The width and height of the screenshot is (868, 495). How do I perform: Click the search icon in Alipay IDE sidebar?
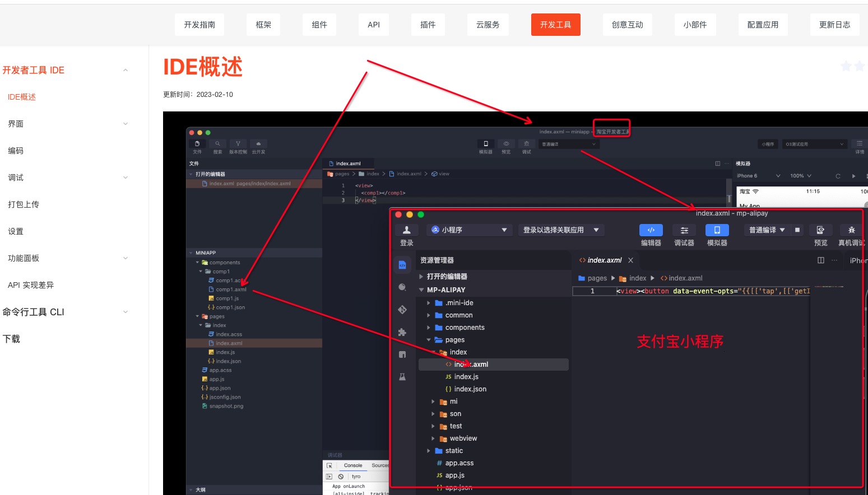pyautogui.click(x=402, y=287)
